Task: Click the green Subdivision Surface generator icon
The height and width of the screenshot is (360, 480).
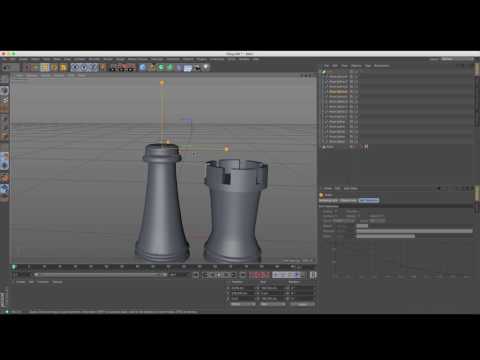Action: 161,68
